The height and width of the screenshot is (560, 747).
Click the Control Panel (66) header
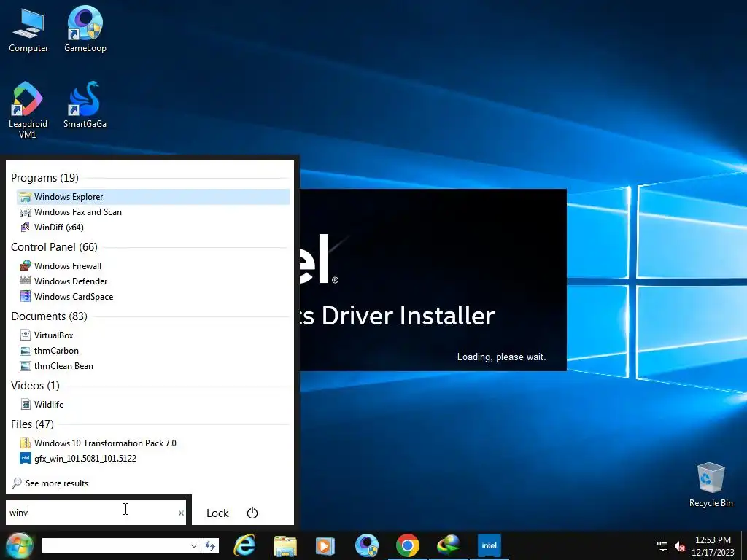54,246
